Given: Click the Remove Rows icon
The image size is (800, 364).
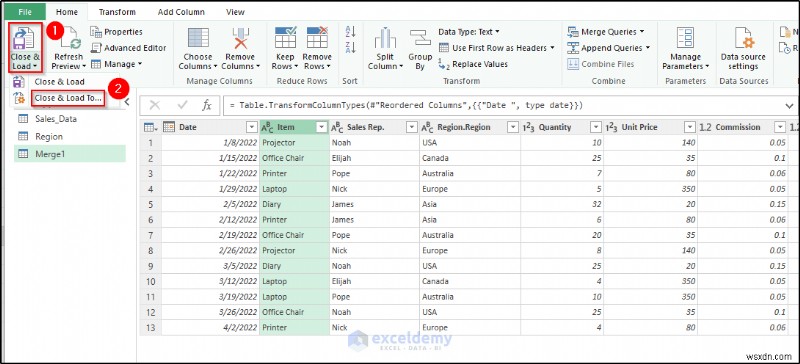Looking at the screenshot, I should click(317, 38).
